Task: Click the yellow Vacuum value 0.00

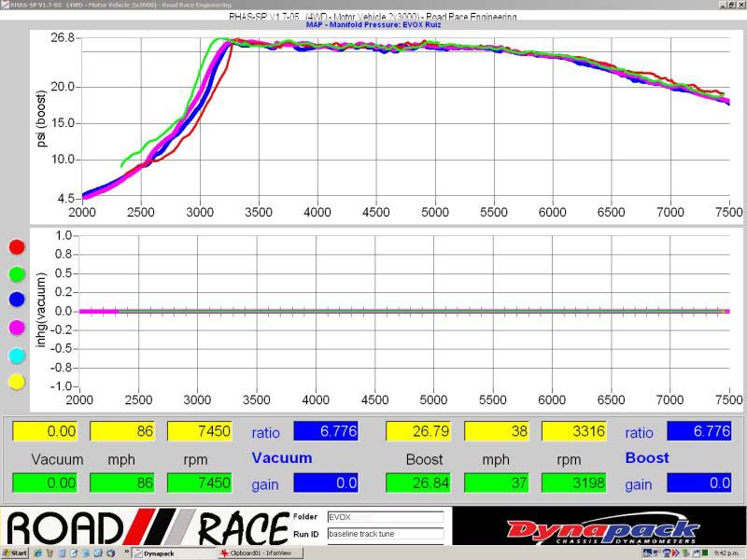Action: click(45, 431)
